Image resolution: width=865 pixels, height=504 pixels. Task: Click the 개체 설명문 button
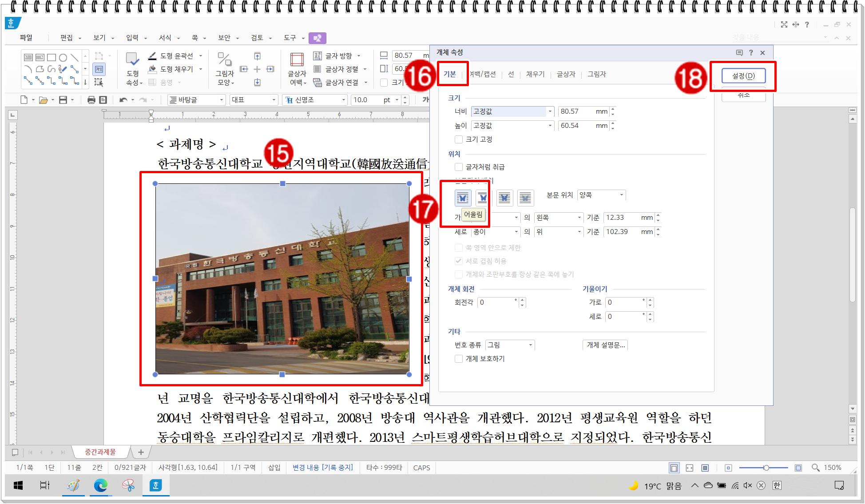606,345
